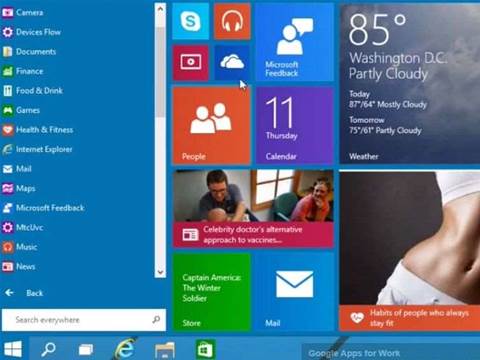Open Mail in the app list
Image resolution: width=480 pixels, height=360 pixels.
click(17, 169)
